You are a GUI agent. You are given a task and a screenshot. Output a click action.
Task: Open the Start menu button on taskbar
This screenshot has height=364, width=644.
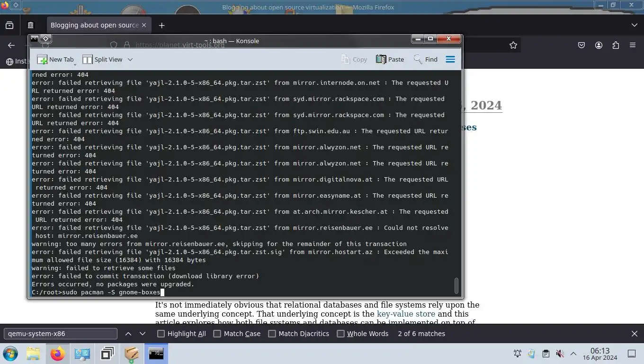tap(10, 354)
